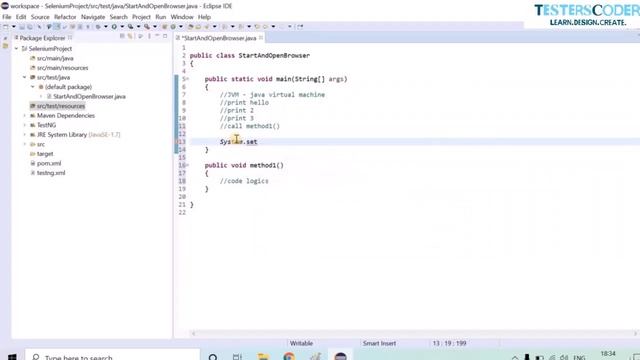Image resolution: width=640 pixels, height=360 pixels.
Task: Open File Explorer from the taskbar
Action: pyautogui.click(x=264, y=357)
